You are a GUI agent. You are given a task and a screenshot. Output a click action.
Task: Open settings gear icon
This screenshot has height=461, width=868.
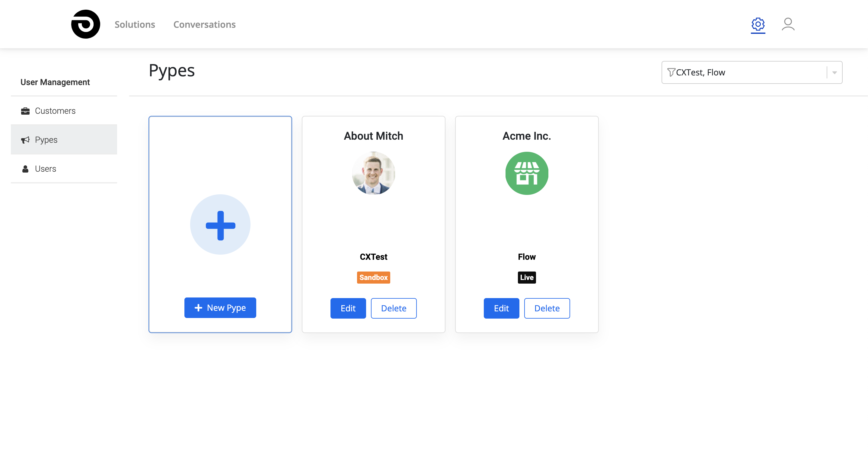click(758, 24)
